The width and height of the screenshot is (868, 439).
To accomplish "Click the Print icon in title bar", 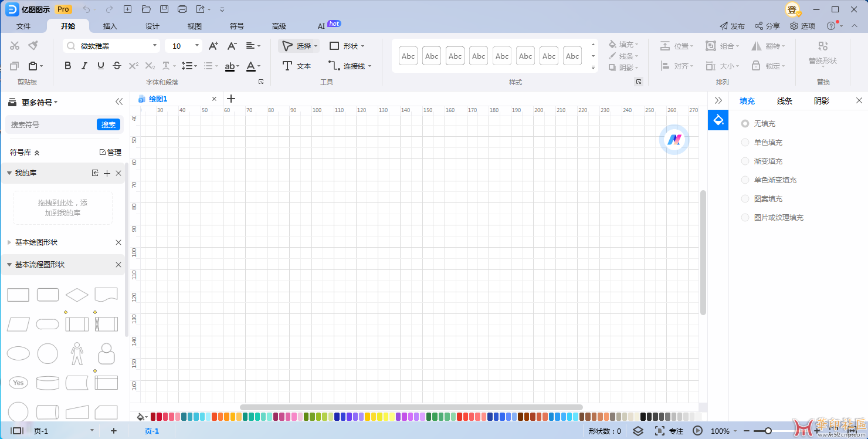I will coord(182,9).
